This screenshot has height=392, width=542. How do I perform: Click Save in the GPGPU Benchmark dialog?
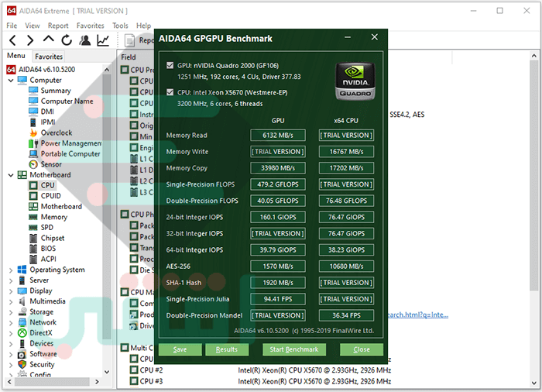[x=180, y=349]
